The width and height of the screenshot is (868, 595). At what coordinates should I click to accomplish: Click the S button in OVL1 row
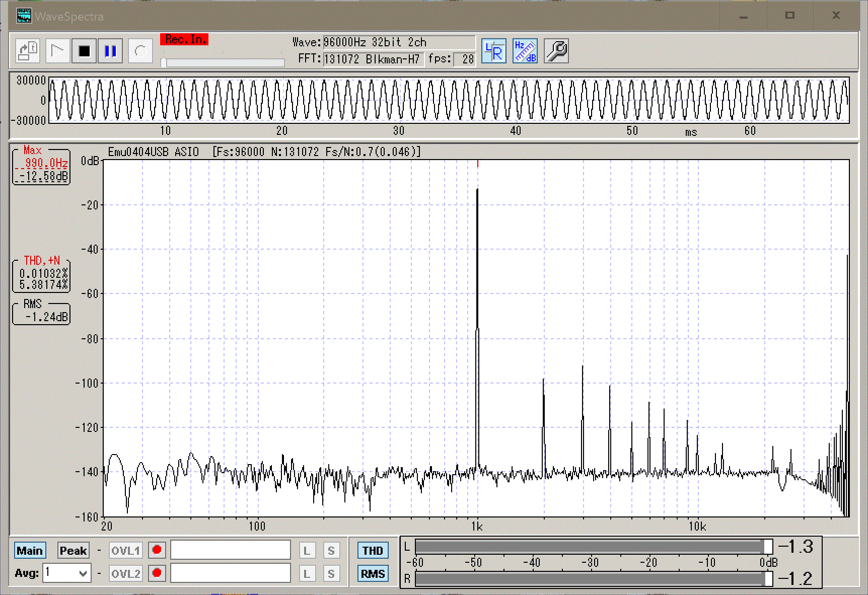click(x=331, y=550)
